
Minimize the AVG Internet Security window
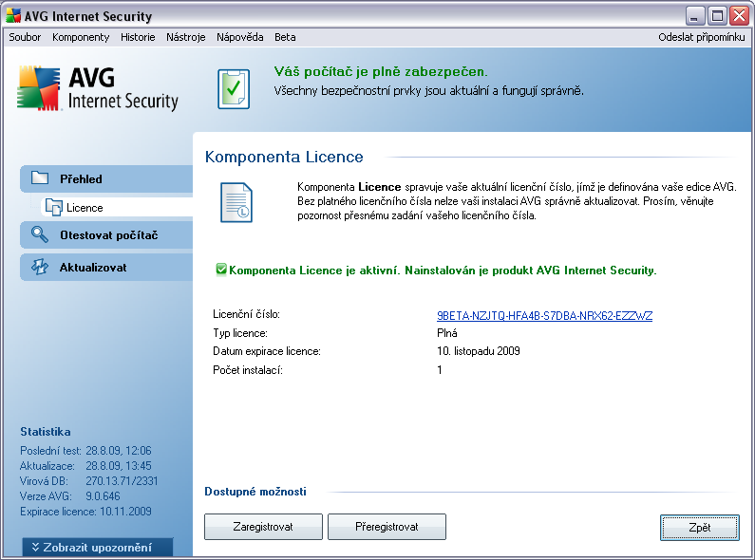tap(694, 16)
